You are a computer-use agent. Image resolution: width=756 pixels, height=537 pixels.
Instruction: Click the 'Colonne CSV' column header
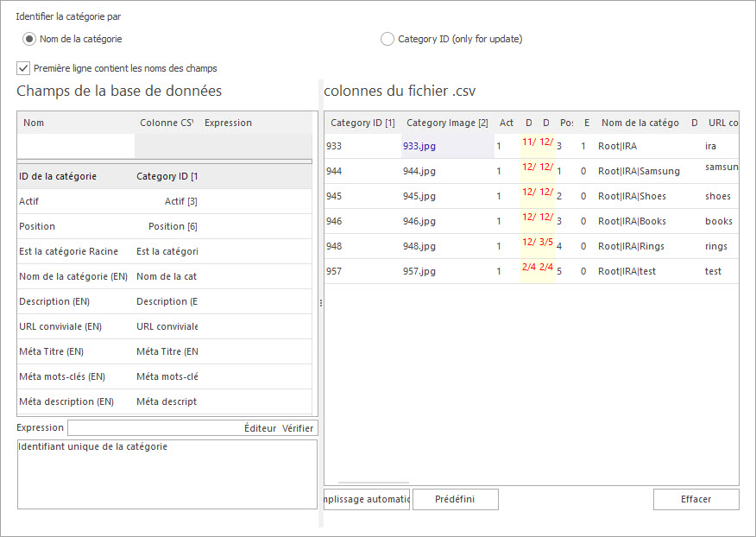(x=166, y=123)
